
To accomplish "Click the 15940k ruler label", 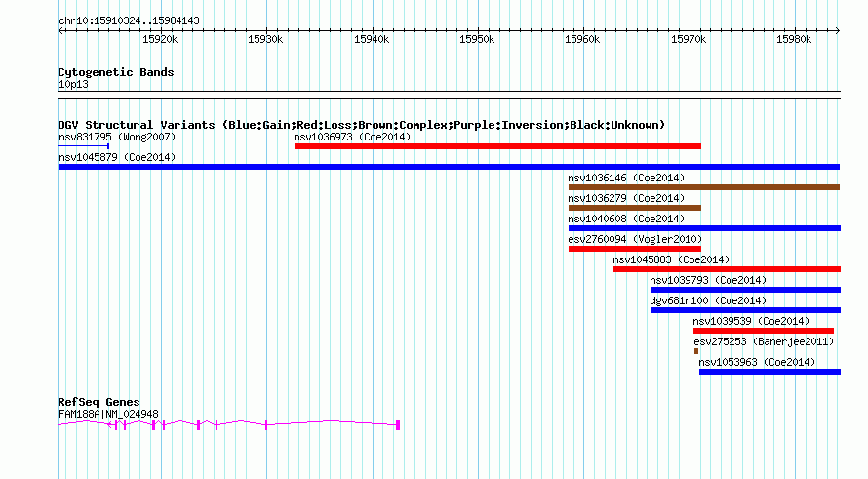I will (x=372, y=39).
